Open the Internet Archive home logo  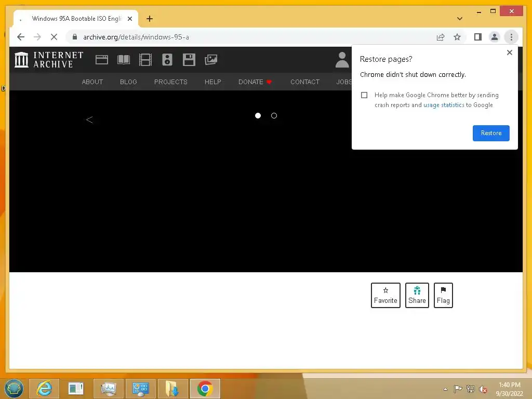pyautogui.click(x=49, y=60)
